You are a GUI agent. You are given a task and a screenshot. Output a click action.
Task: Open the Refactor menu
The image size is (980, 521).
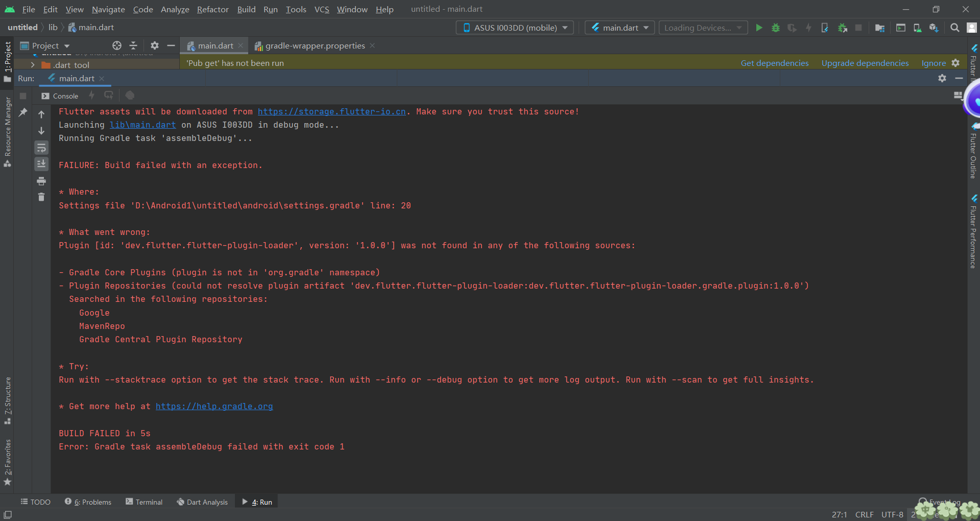click(212, 9)
